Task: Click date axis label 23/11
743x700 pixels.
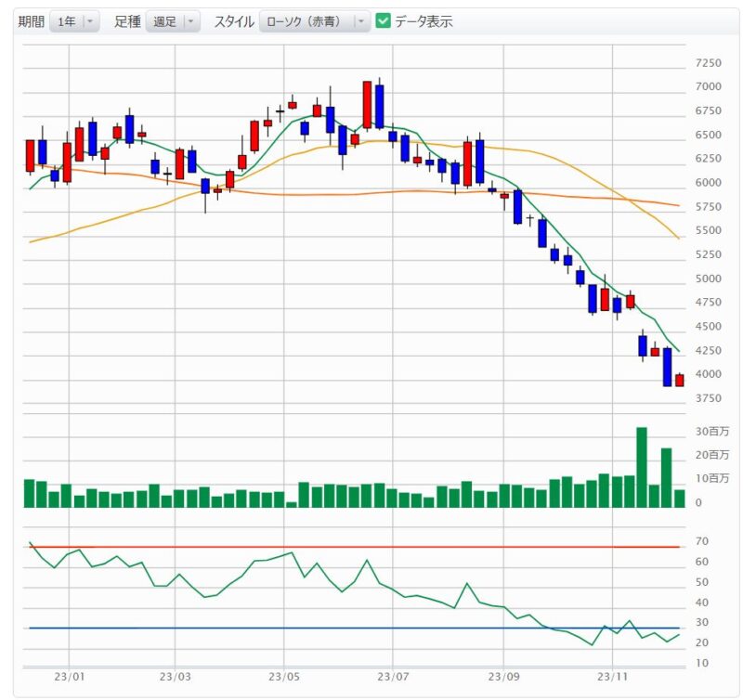Action: click(x=612, y=677)
